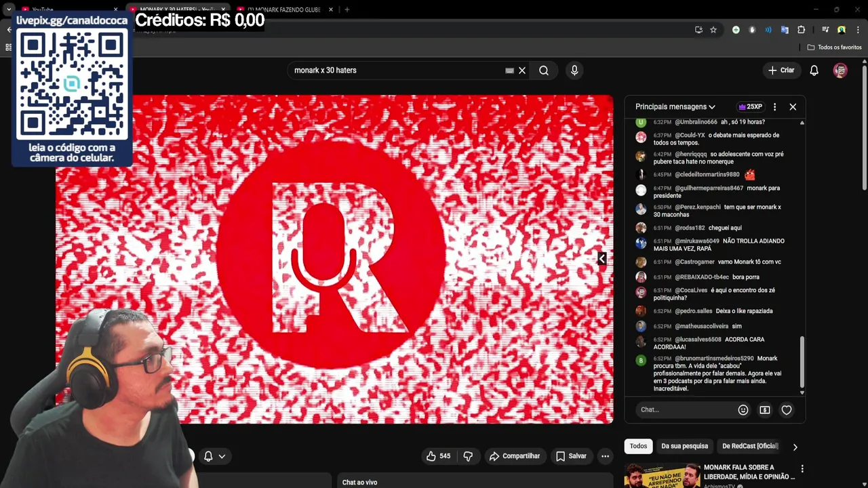Close the MONARK X 30 HATERS tab
This screenshot has height=488, width=868.
tap(223, 9)
